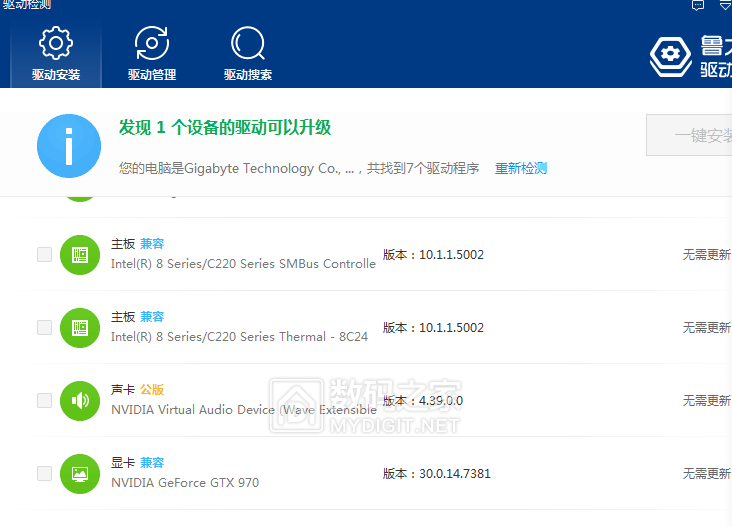Click 无需更新 for GeForce GTX 970 row
This screenshot has height=527, width=732.
pos(707,474)
